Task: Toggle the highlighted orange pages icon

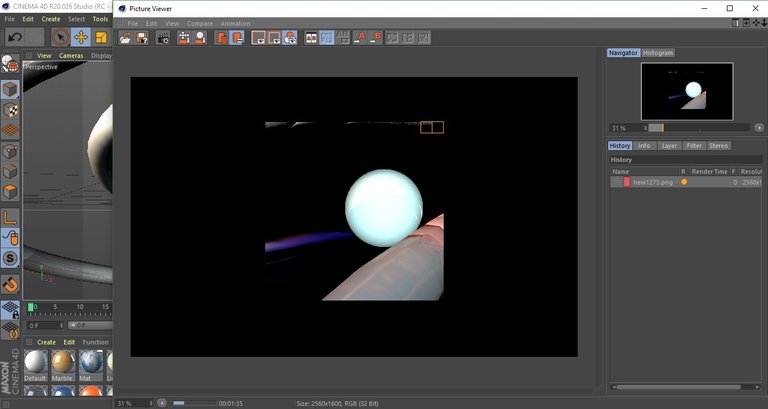Action: (238, 38)
